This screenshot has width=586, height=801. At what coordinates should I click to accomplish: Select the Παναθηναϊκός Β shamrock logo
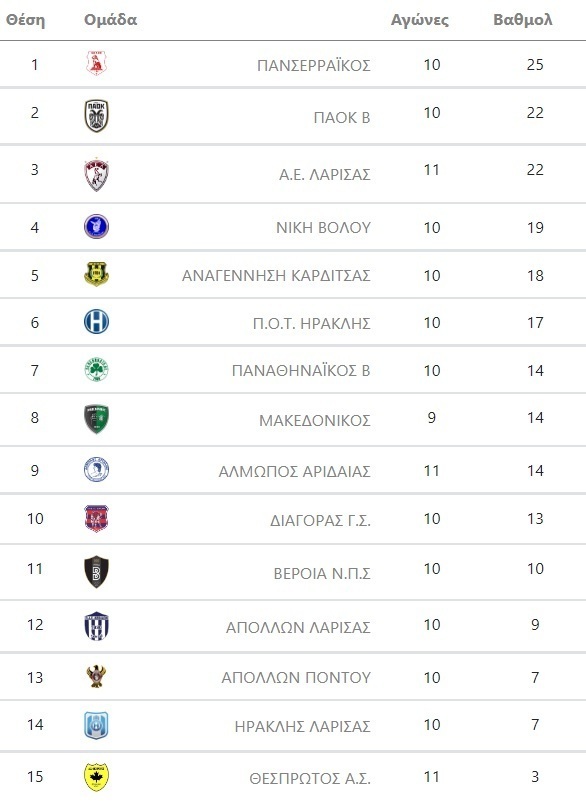[x=97, y=370]
